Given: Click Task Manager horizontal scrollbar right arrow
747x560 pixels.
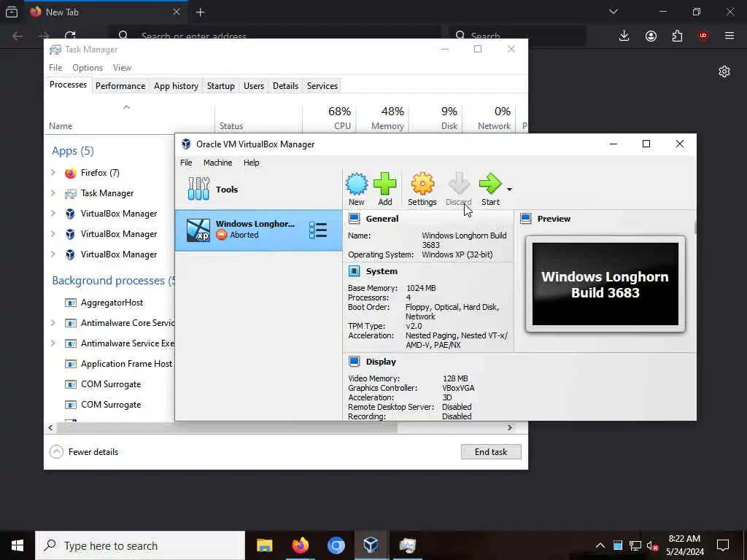Looking at the screenshot, I should point(509,427).
